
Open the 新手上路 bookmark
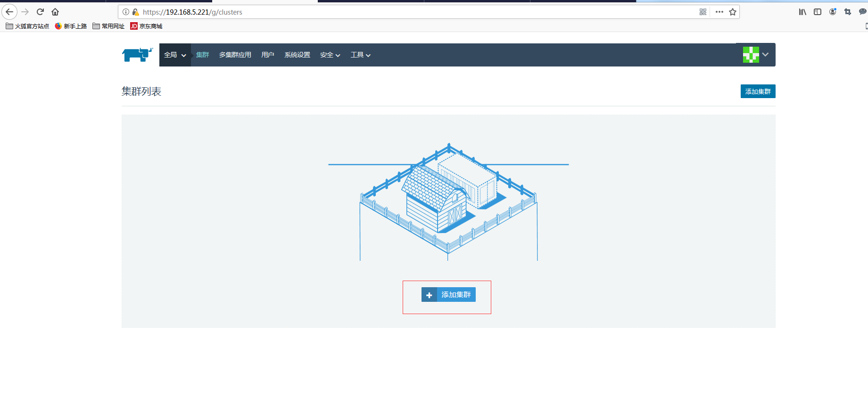pyautogui.click(x=71, y=26)
